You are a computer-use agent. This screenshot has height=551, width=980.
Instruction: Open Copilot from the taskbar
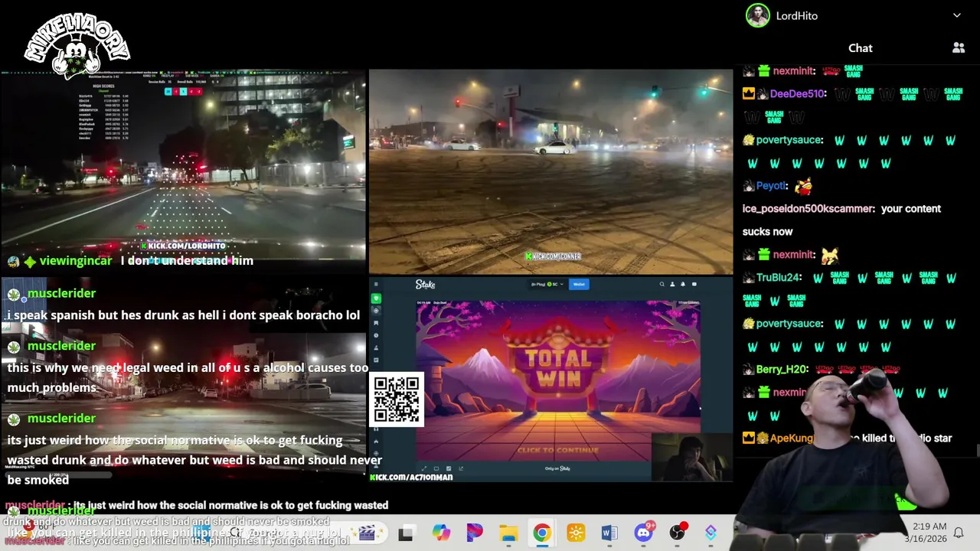(441, 533)
